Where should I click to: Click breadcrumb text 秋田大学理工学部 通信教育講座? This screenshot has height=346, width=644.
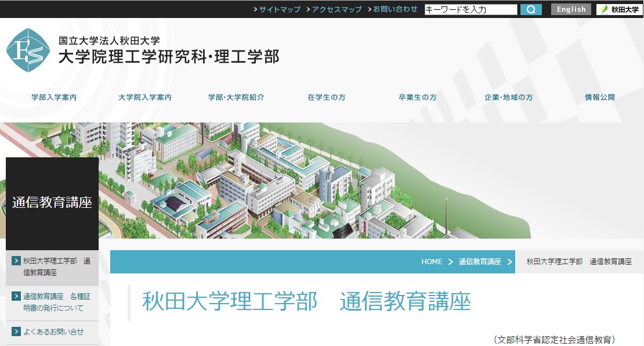click(579, 262)
